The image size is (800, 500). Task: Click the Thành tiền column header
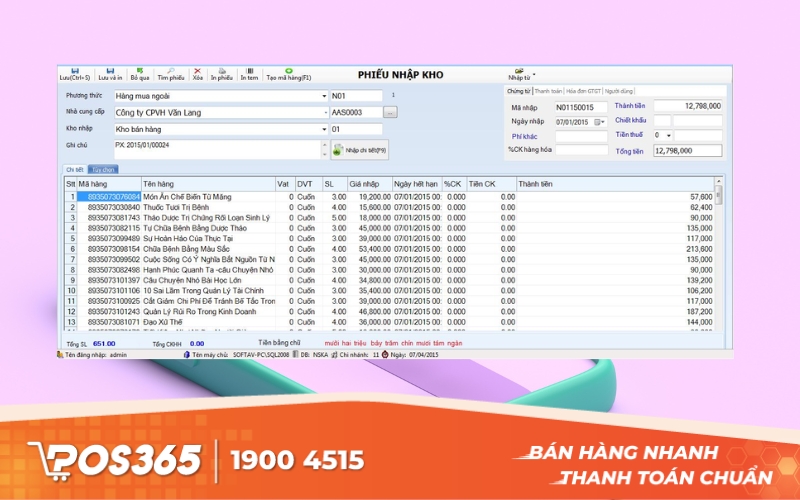[x=615, y=184]
